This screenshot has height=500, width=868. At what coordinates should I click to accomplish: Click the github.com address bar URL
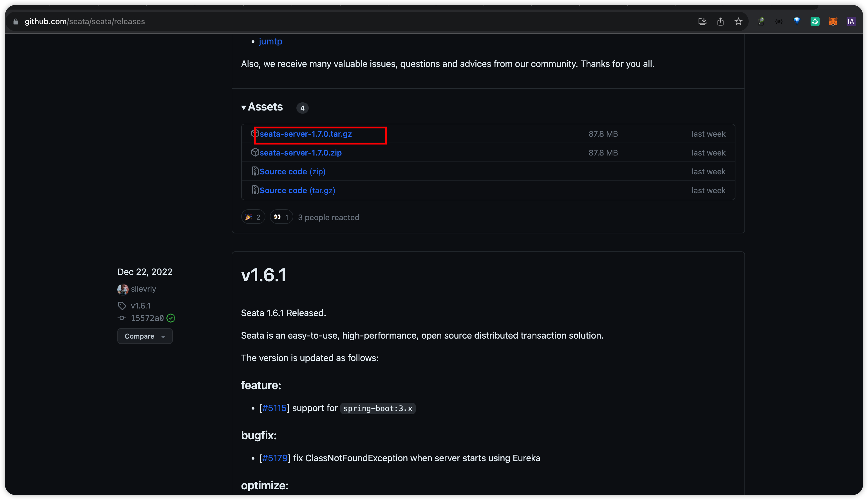(84, 22)
